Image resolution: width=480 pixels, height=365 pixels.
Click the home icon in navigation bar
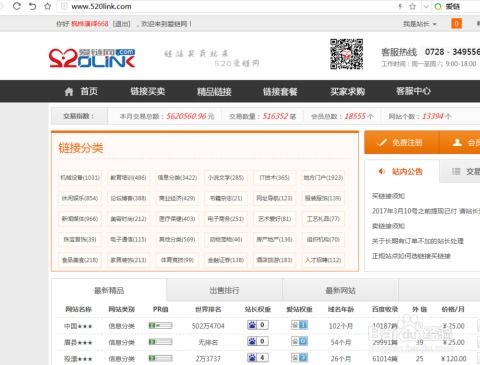[69, 91]
